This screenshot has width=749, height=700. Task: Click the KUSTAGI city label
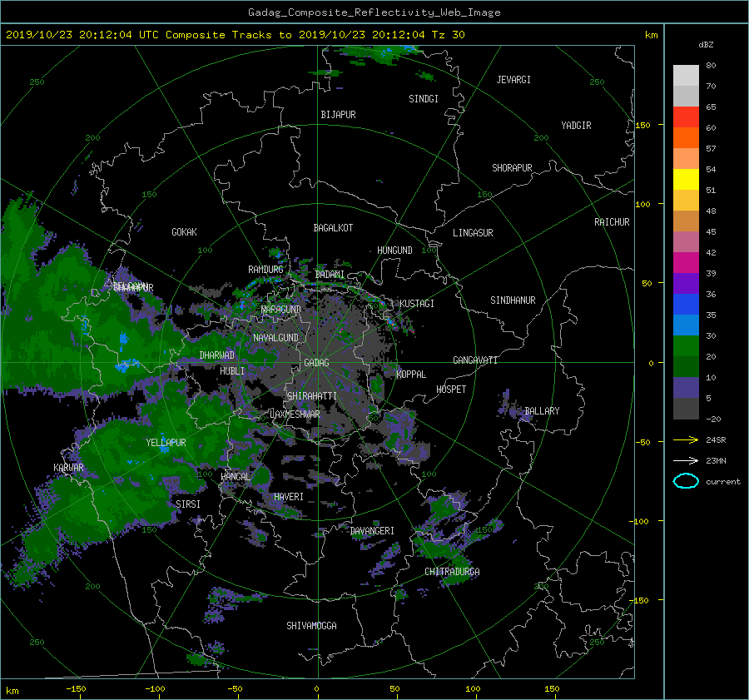tap(417, 304)
